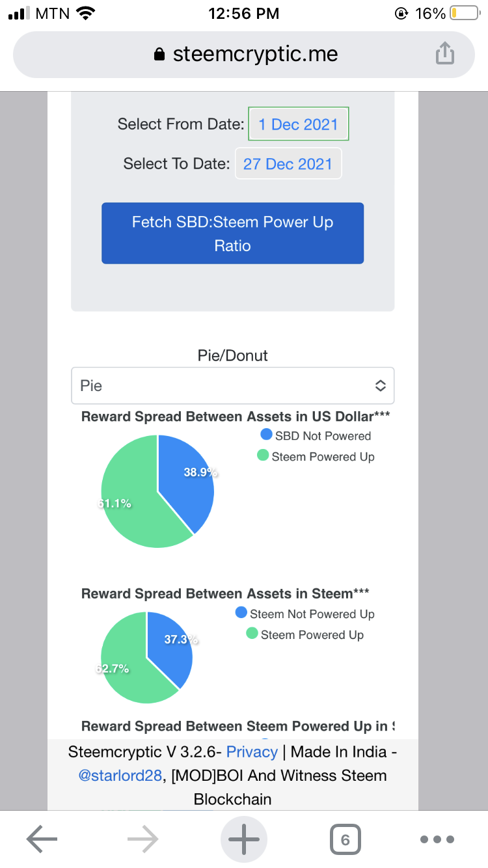Toggle Steem Powered Up legend in dollar chart
Viewport: 488px width, 868px height.
(316, 457)
